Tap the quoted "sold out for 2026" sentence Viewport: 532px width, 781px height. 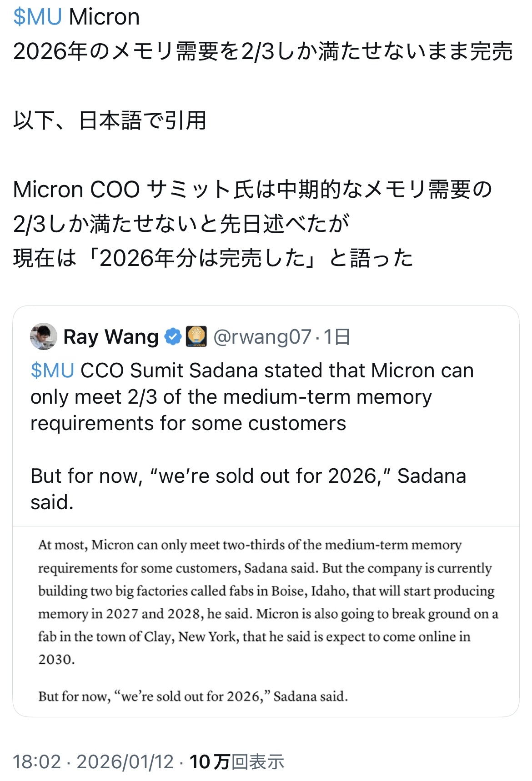coord(248,476)
